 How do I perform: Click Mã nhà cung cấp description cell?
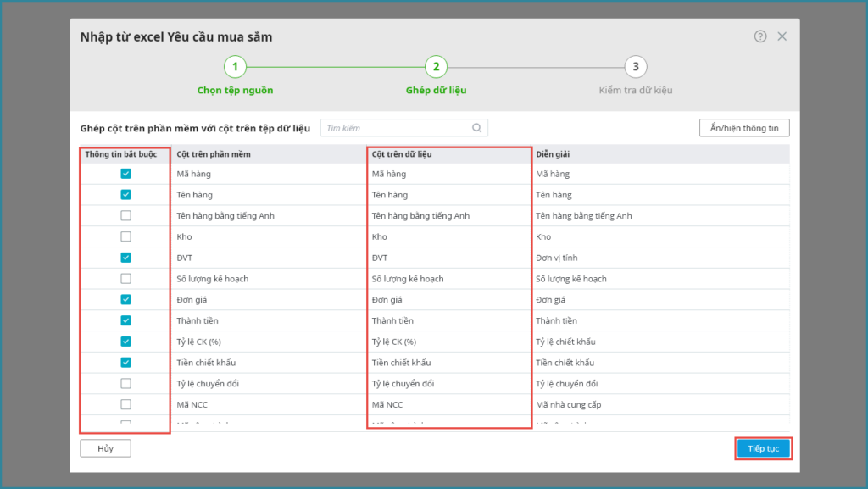(x=661, y=404)
